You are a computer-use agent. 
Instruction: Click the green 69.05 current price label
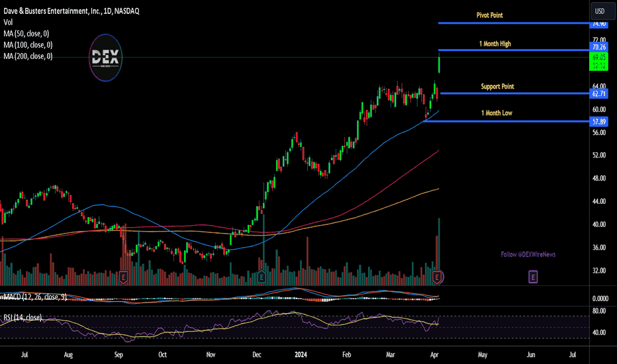599,62
